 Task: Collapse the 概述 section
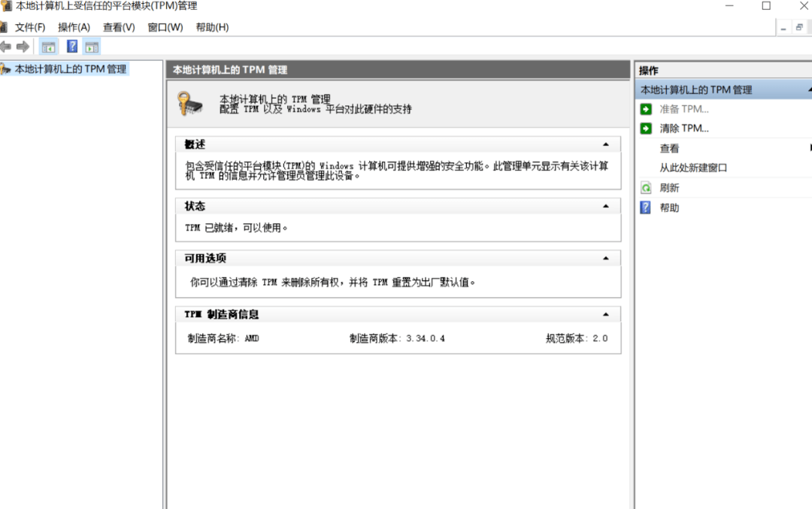(607, 143)
